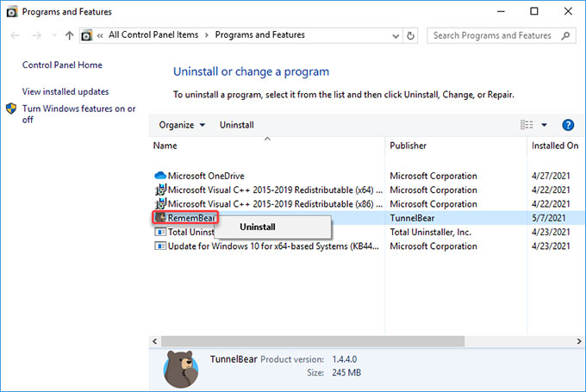Click the change view icon
586x392 pixels.
(x=527, y=125)
